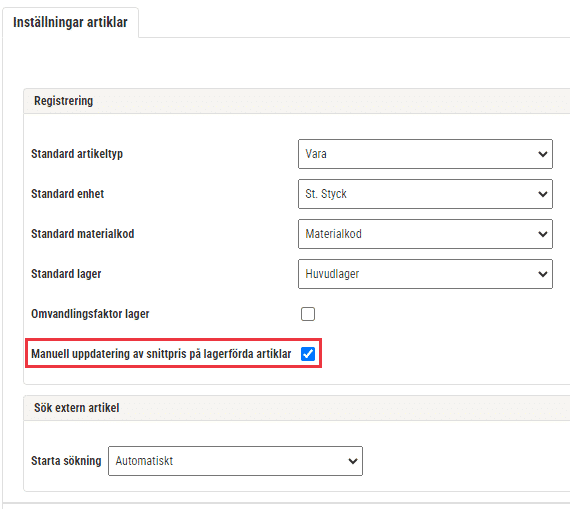Viewport: 570px width, 509px height.
Task: Click the Starta sökning label text
Action: [66, 461]
